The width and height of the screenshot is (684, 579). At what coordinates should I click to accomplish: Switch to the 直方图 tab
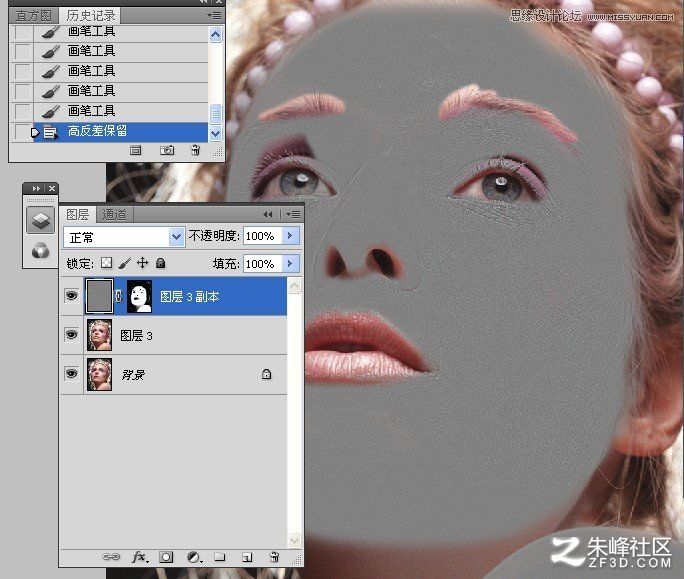(33, 16)
